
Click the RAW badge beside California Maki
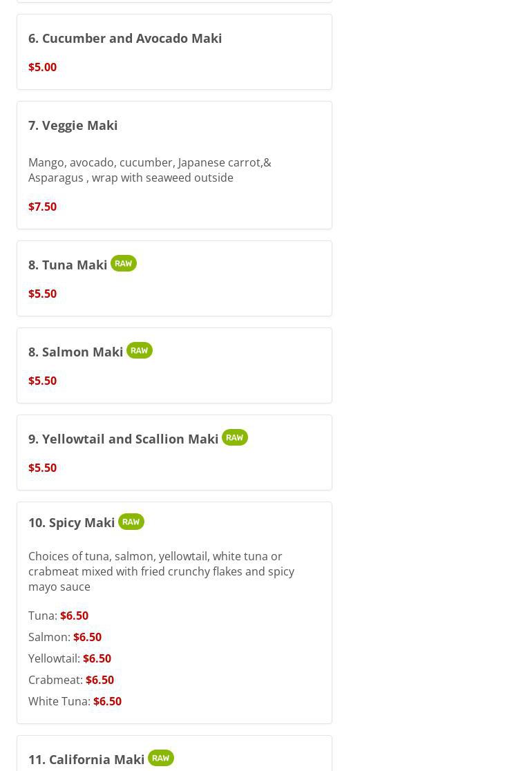(160, 758)
